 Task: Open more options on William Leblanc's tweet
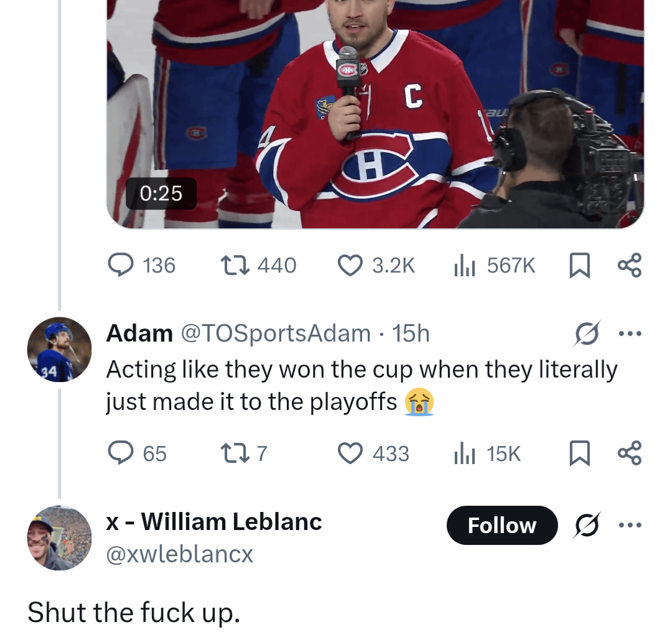click(630, 524)
